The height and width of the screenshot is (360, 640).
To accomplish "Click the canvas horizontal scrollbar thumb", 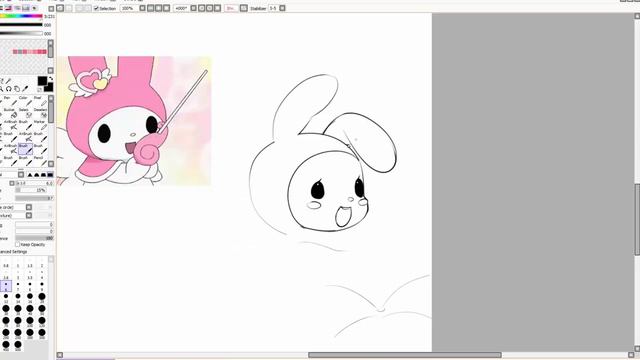I will 404,355.
